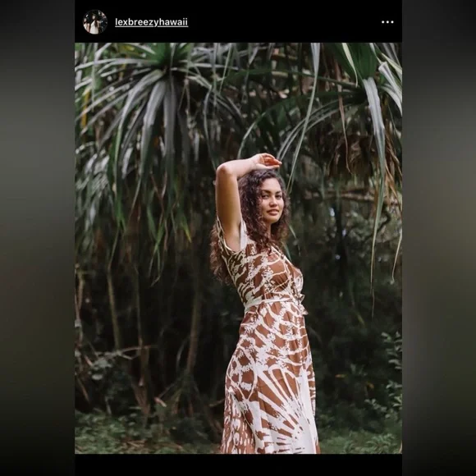The width and height of the screenshot is (476, 476).
Task: Click the blurred background left of the post
Action: pyautogui.click(x=37, y=238)
